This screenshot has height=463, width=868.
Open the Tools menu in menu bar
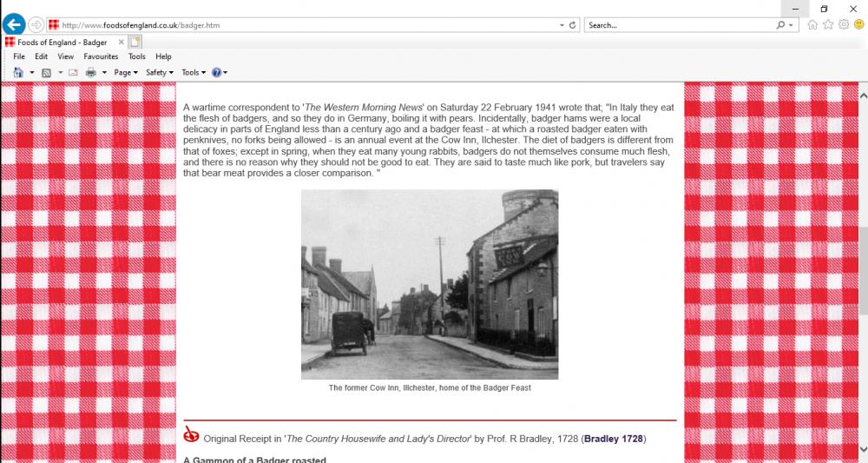[137, 56]
